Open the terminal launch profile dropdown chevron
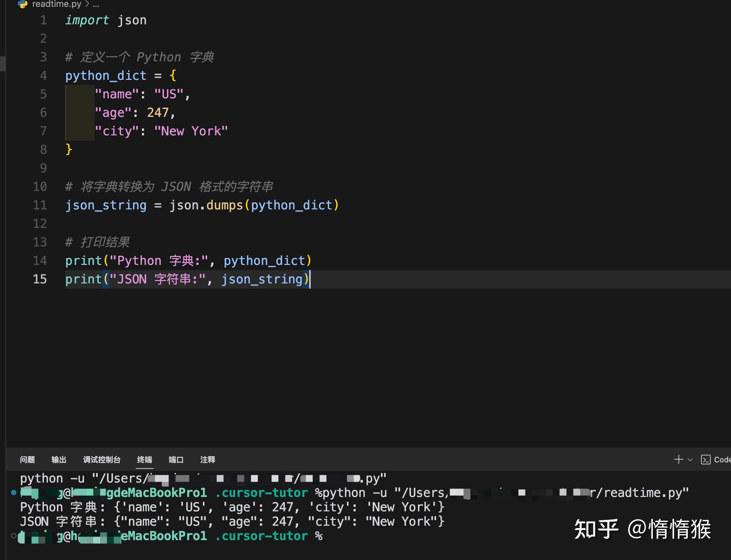 690,460
